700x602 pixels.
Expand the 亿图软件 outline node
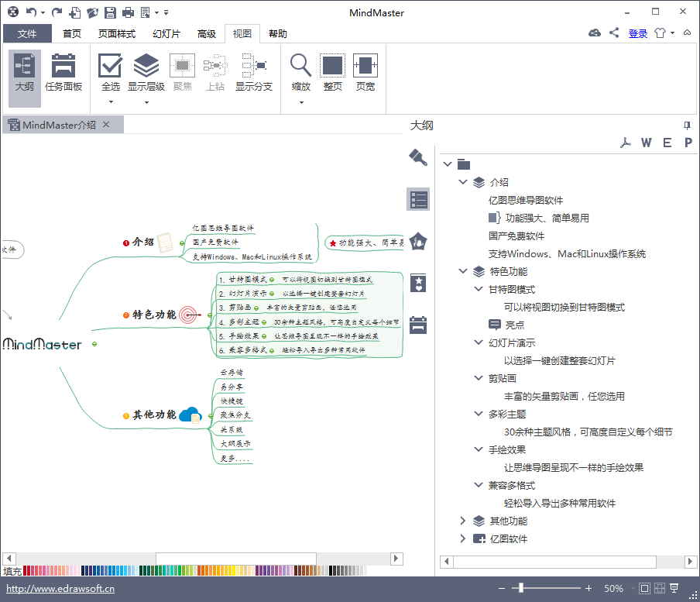pos(463,538)
